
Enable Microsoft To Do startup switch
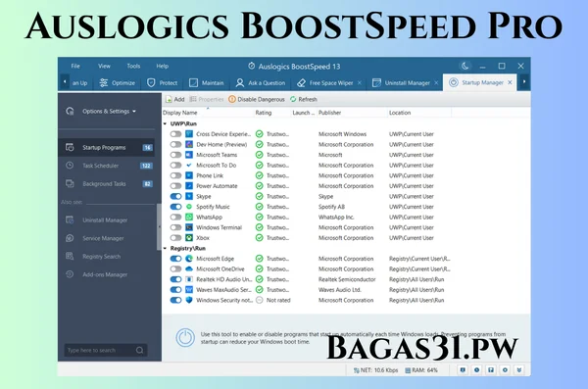[x=175, y=166]
